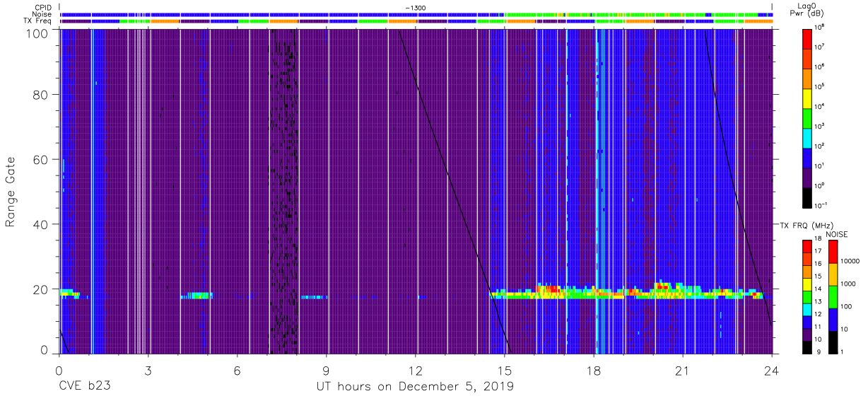The width and height of the screenshot is (868, 401).
Task: Click the 12 tick on UT hours axis
Action: coord(416,371)
